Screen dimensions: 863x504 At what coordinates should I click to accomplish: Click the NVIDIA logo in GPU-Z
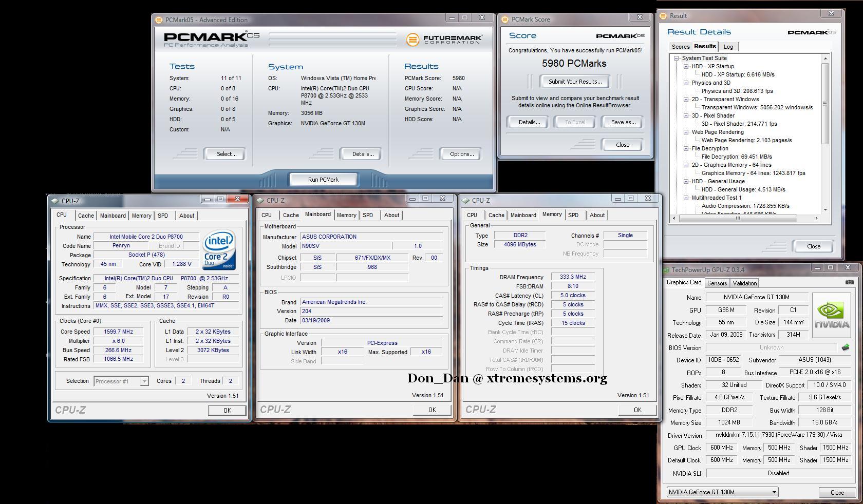[x=832, y=315]
